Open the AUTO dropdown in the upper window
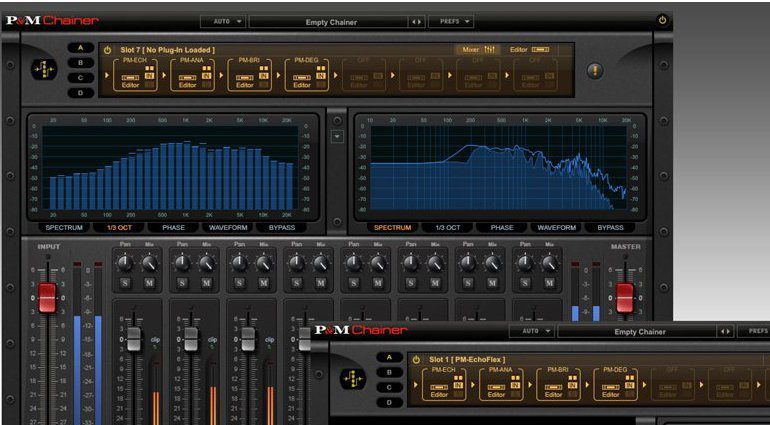This screenshot has width=770, height=425. point(222,22)
